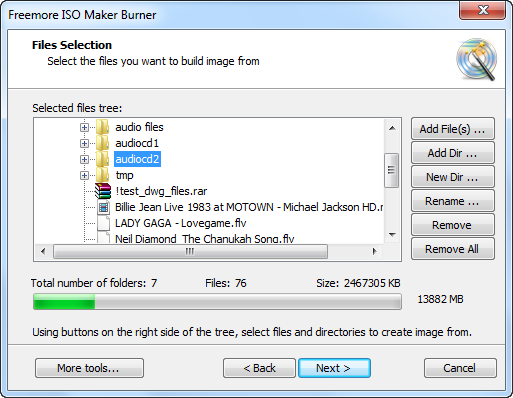
Task: Expand the tmp folder node
Action: [84, 176]
